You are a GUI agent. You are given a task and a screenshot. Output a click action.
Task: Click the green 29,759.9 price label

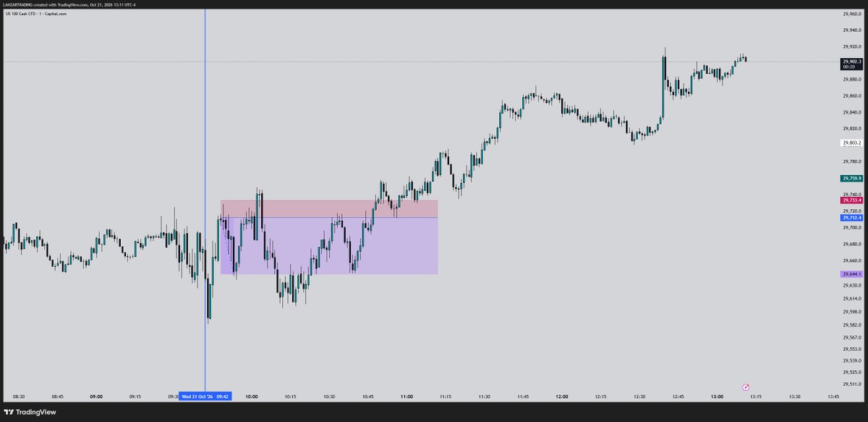[x=851, y=178]
